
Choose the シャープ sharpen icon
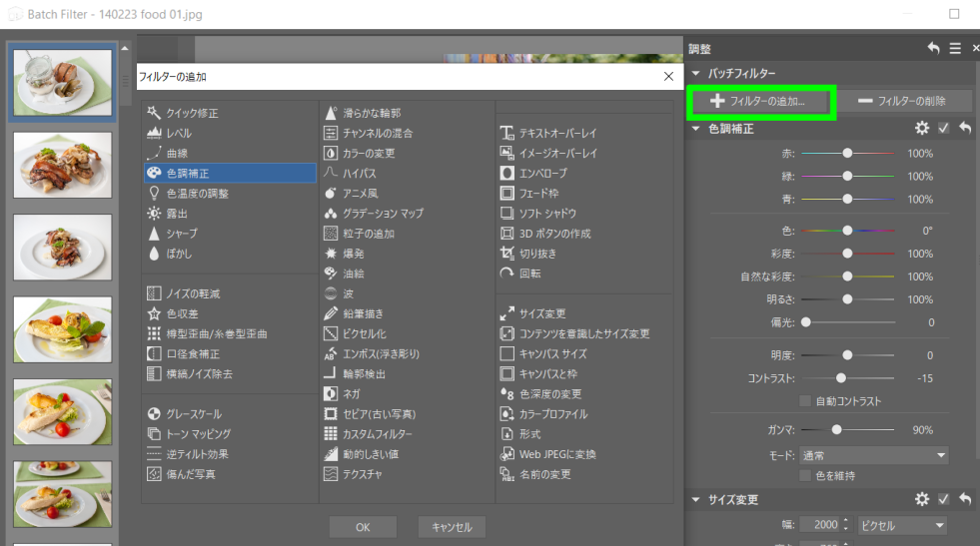pyautogui.click(x=154, y=233)
